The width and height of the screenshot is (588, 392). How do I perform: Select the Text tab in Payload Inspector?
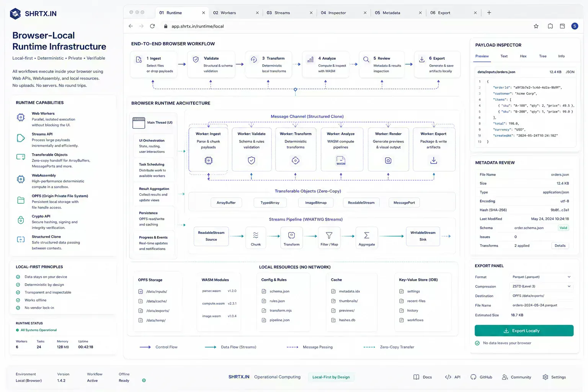504,56
